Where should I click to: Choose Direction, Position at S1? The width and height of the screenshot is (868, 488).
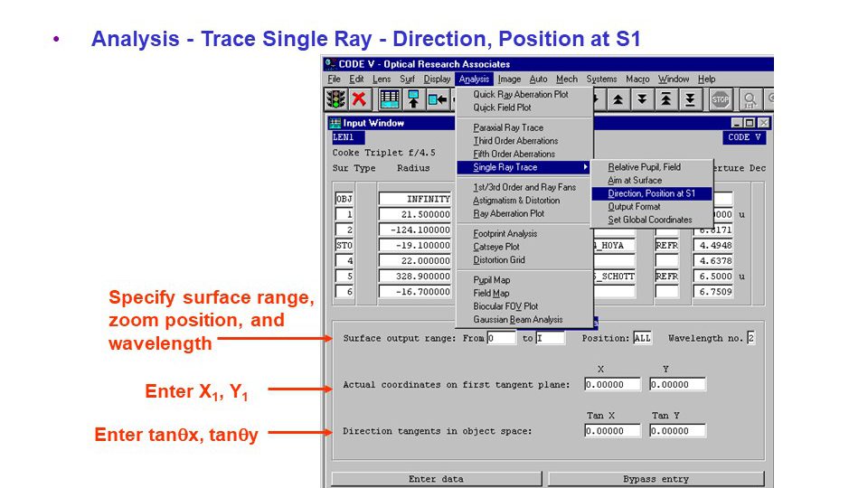tap(652, 193)
